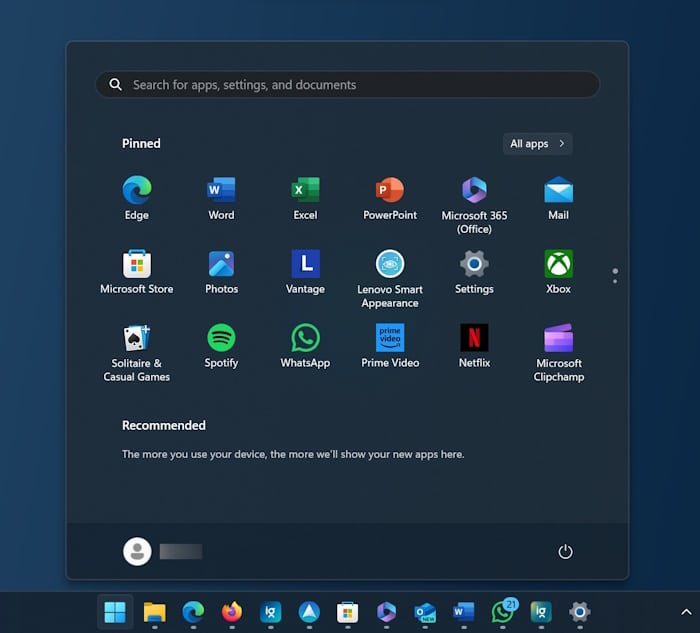700x633 pixels.
Task: Open the blue triangle app on taskbar
Action: point(309,612)
